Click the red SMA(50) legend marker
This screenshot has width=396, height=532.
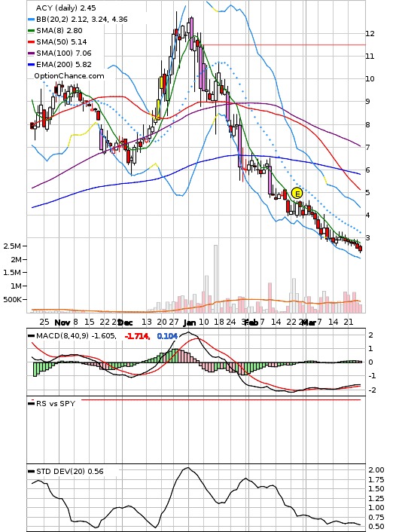31,42
